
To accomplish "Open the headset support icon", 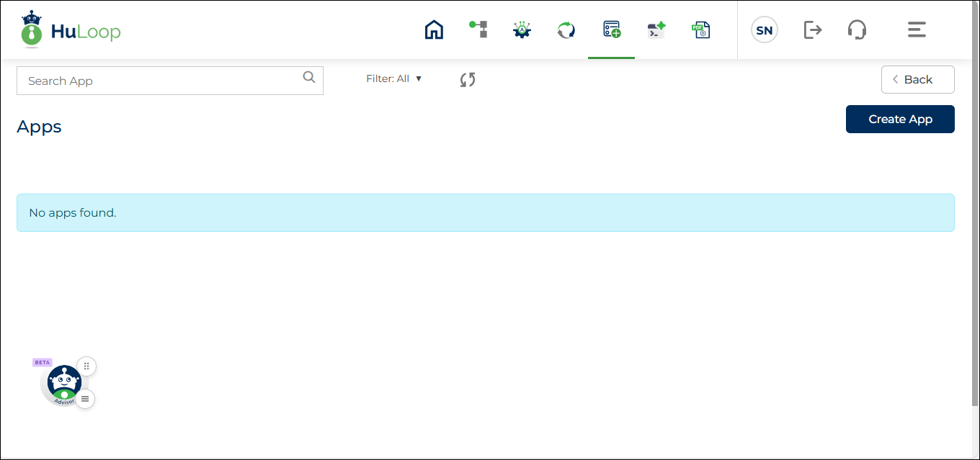I will click(857, 30).
